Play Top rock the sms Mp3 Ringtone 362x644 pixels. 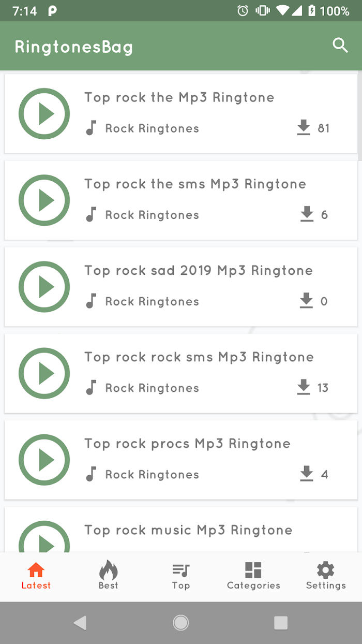click(x=44, y=200)
